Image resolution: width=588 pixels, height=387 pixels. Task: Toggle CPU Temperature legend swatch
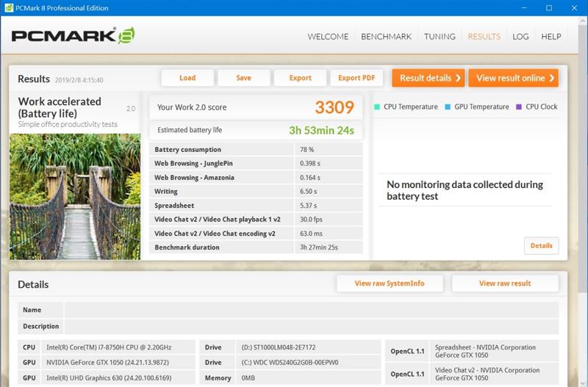point(377,107)
